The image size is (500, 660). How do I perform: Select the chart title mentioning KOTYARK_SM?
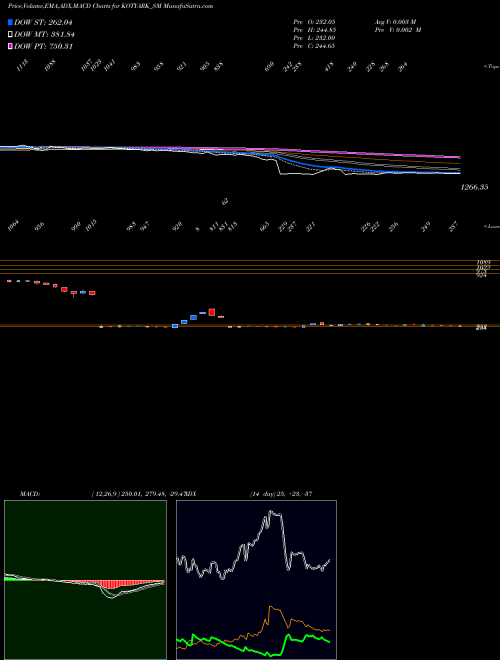pos(110,6)
